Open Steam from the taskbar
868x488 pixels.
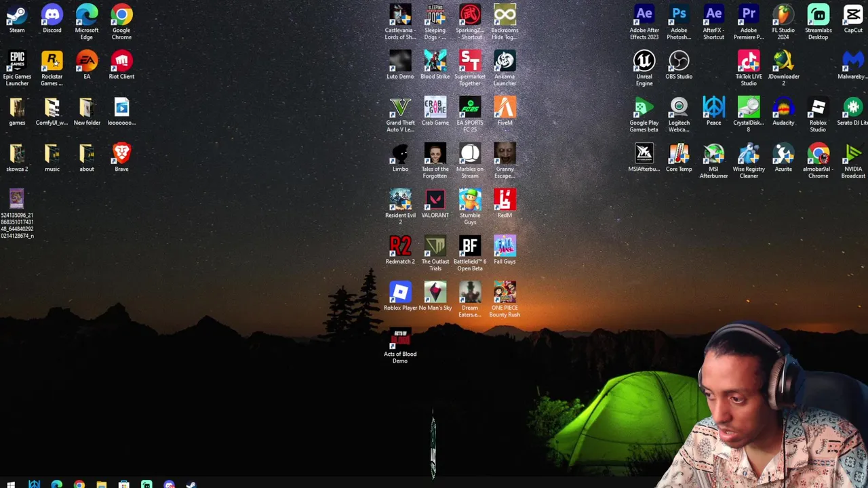tap(191, 484)
